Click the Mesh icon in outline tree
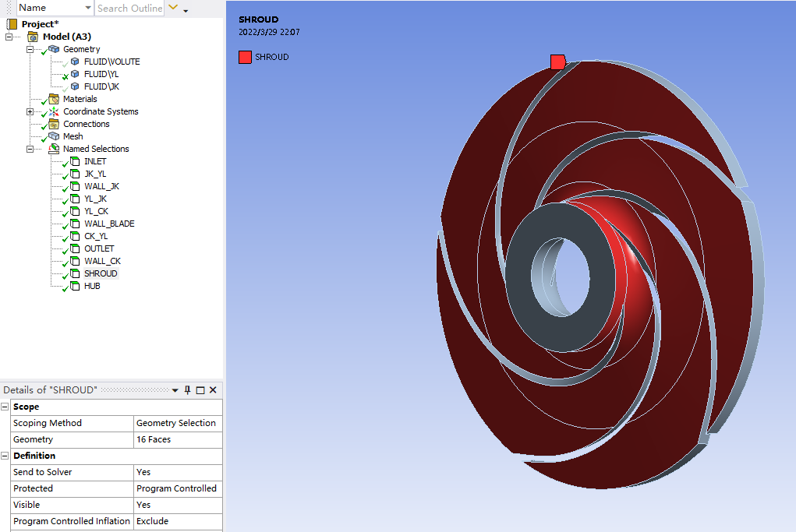Screen dimensions: 796x532 (54, 136)
